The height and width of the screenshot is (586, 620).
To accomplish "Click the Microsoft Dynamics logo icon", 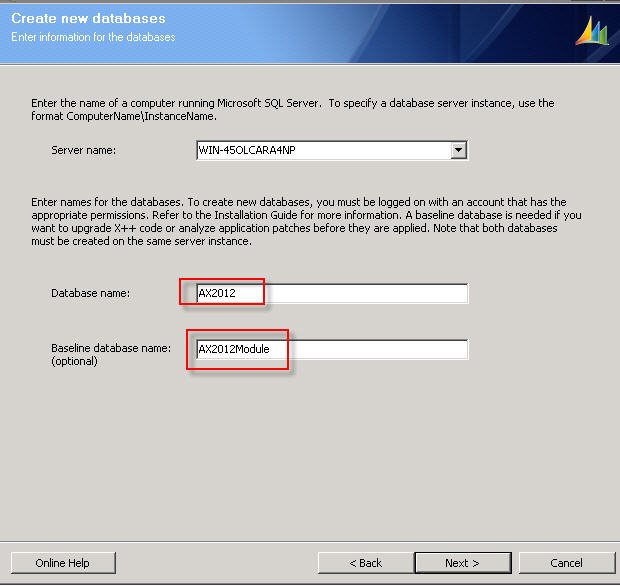I will click(592, 31).
